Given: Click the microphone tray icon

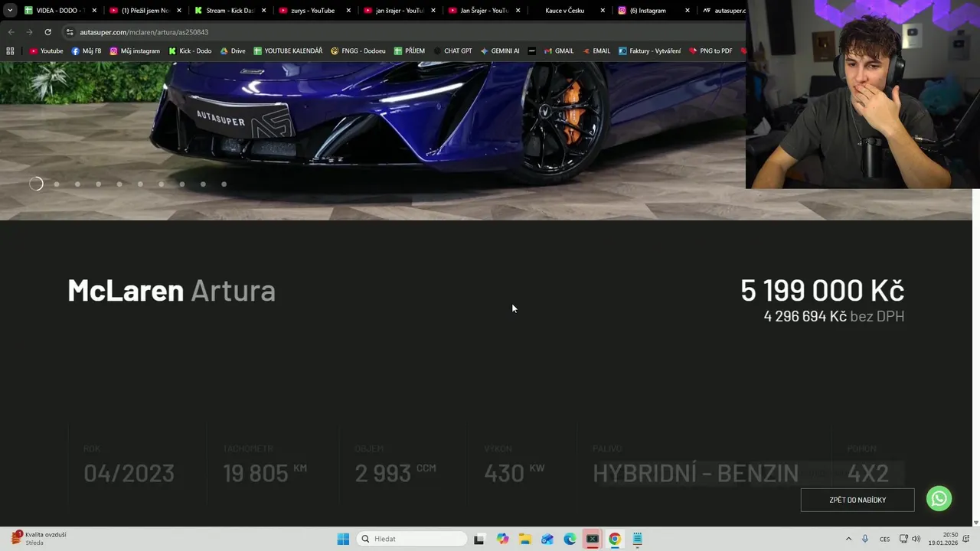Looking at the screenshot, I should click(x=865, y=539).
